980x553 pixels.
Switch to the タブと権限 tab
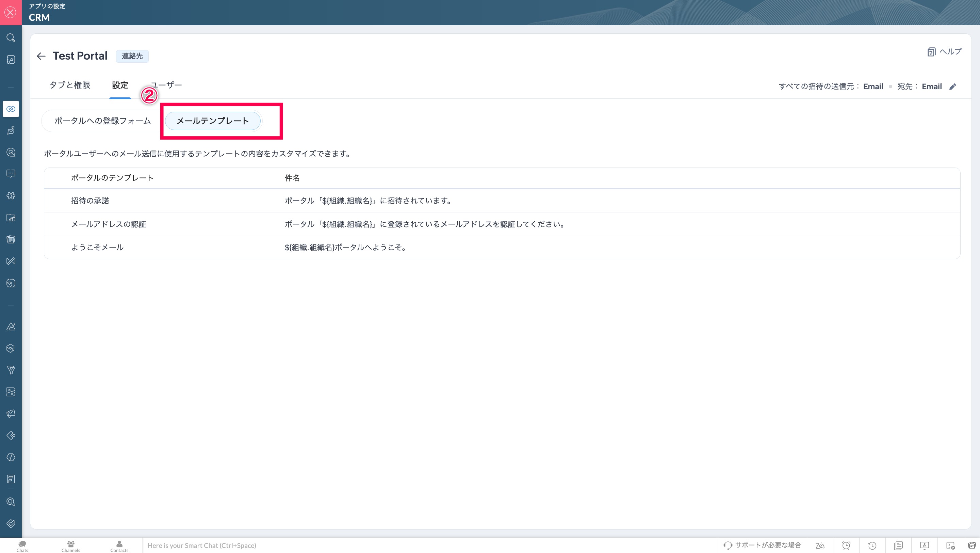tap(70, 85)
